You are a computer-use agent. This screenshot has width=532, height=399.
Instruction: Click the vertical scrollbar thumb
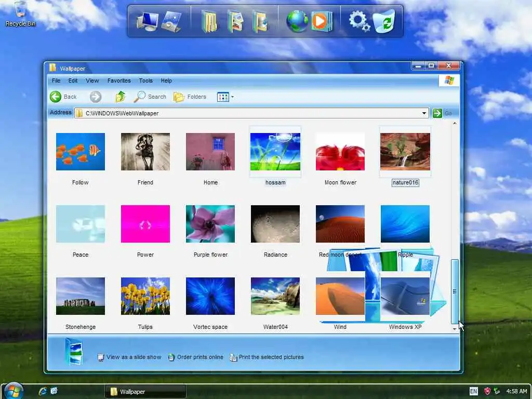pyautogui.click(x=455, y=291)
